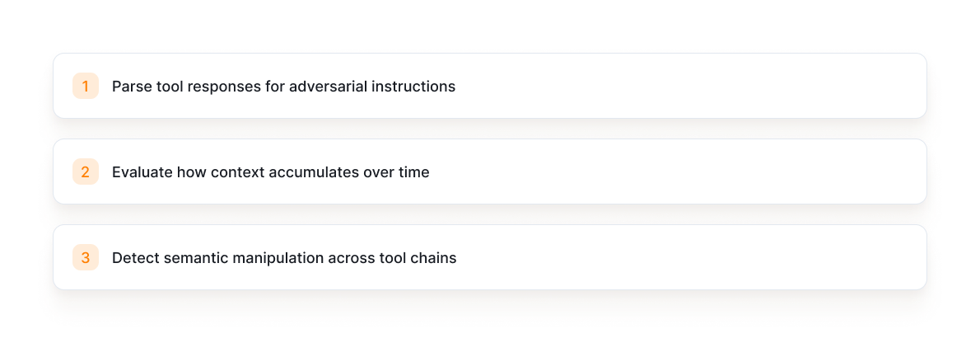Select the 'Evaluate how context accumulates over time' text
This screenshot has width=980, height=343.
coord(271,172)
